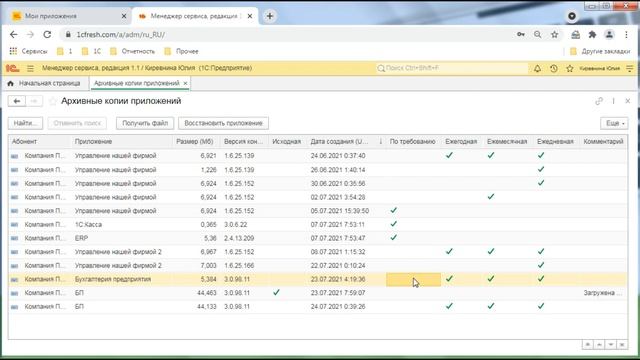
Task: Open the '1С' bookmarks folder
Action: tap(91, 51)
